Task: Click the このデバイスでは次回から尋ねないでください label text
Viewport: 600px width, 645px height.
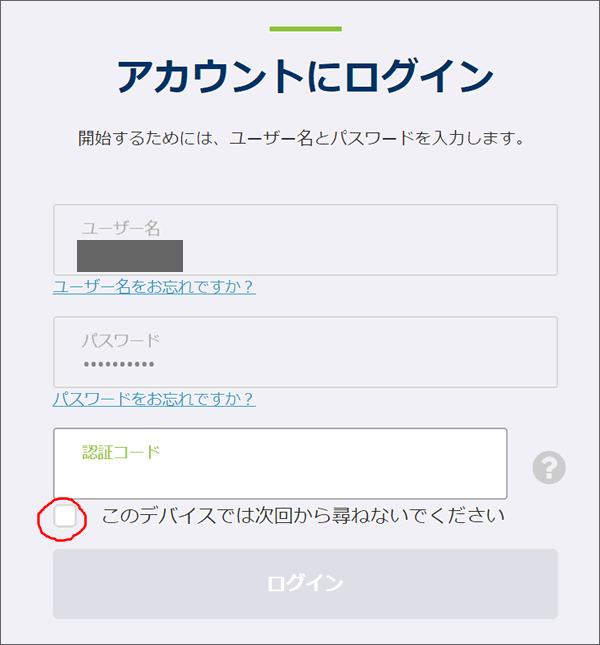Action: click(x=303, y=515)
